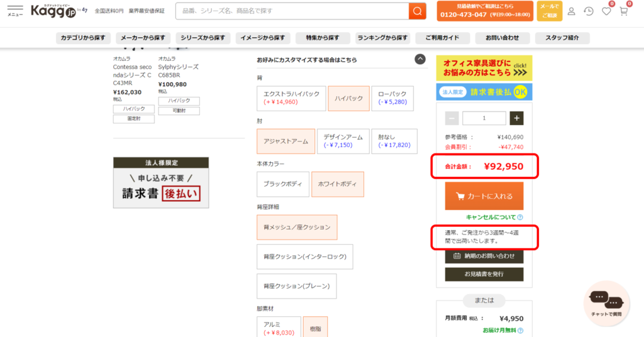Click help icon next to お届け月無料
The image size is (644, 337).
click(520, 331)
